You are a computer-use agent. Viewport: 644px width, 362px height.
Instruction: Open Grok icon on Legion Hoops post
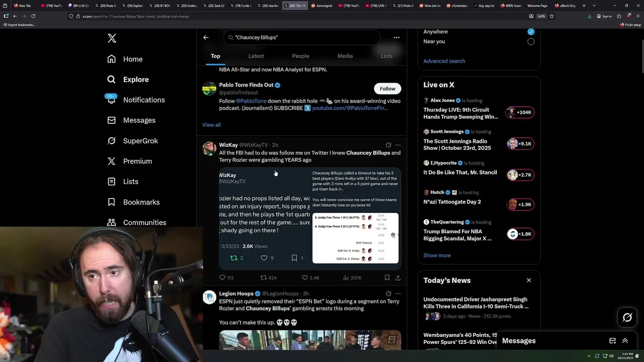click(388, 294)
